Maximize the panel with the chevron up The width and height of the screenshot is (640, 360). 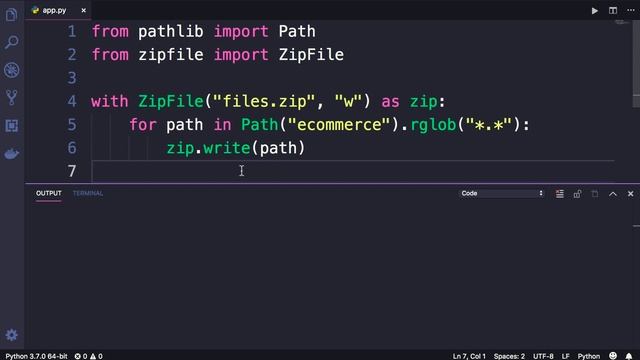[x=613, y=194]
